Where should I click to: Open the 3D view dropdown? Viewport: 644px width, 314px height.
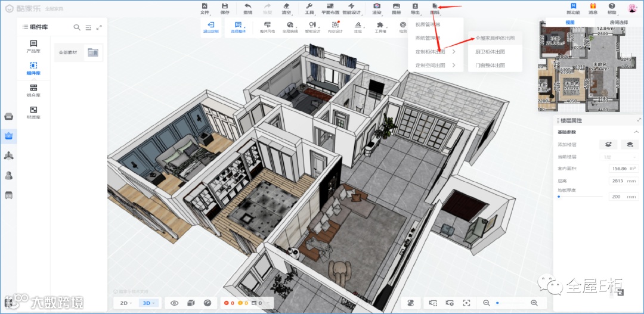148,303
